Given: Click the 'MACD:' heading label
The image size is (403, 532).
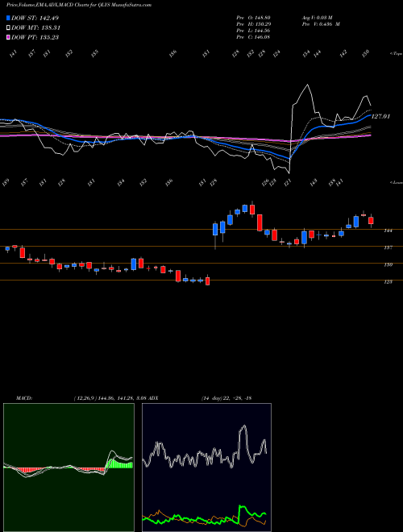Looking at the screenshot, I should [x=24, y=398].
